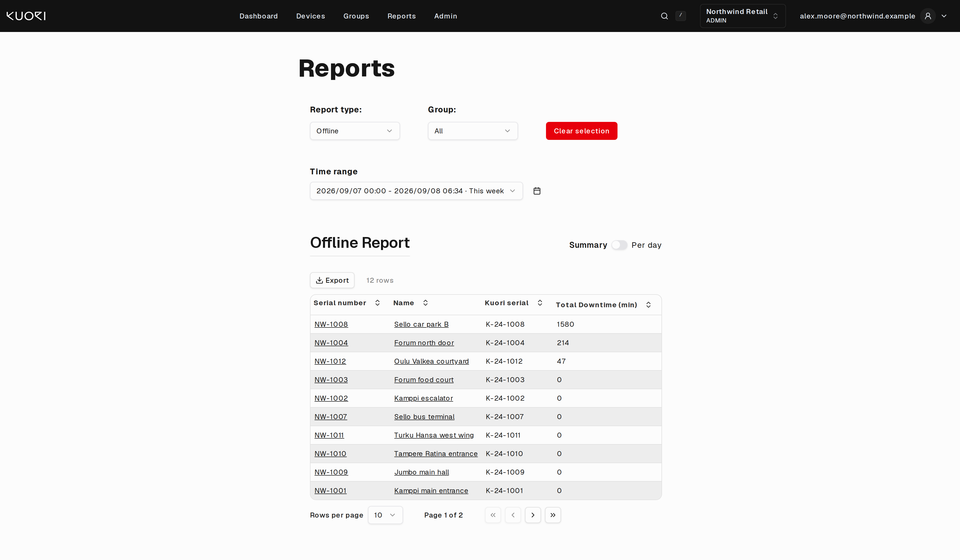Sort by Serial number column

377,303
